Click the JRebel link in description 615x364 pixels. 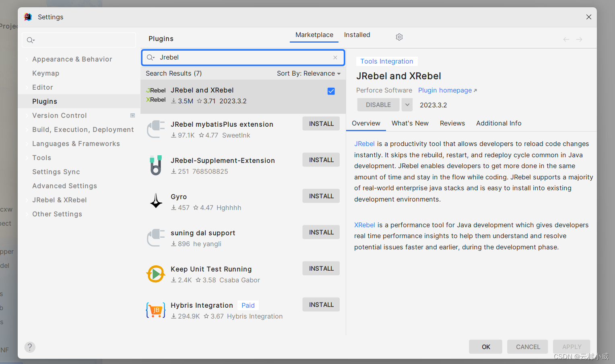pos(364,144)
